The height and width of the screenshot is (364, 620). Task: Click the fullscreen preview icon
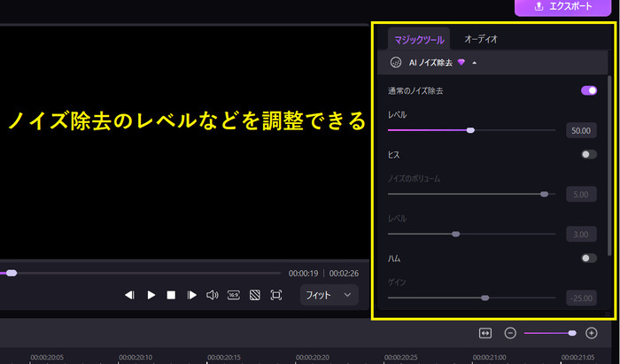(276, 295)
